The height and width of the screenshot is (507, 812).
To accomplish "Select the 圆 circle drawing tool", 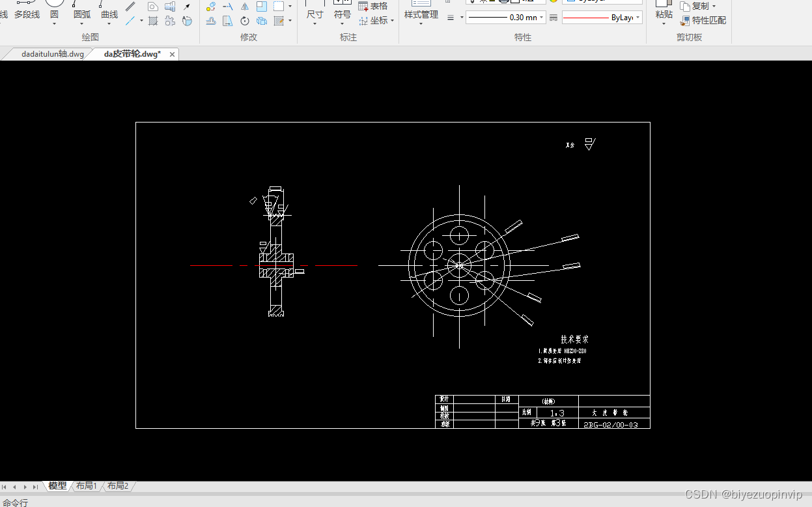I will [54, 9].
